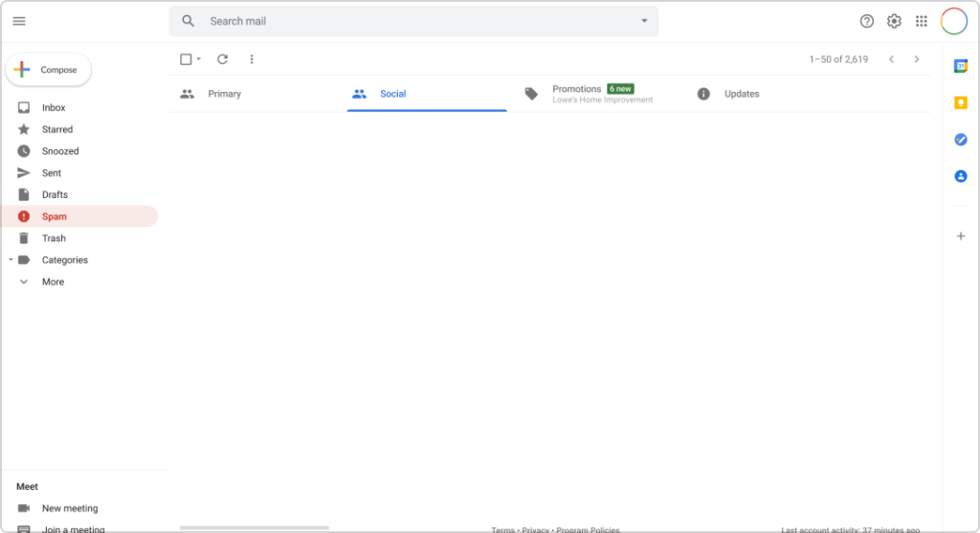Switch to the Updates tab
The width and height of the screenshot is (980, 533).
(x=741, y=94)
